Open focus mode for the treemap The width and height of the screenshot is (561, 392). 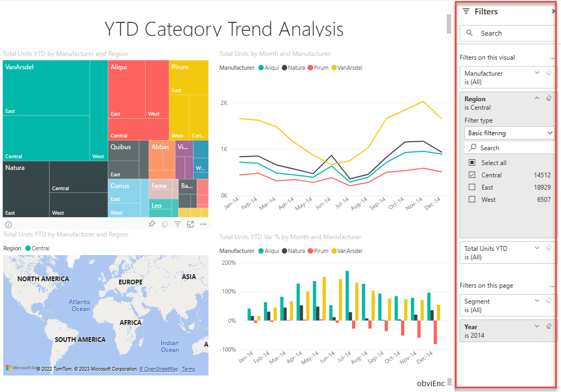click(x=190, y=224)
